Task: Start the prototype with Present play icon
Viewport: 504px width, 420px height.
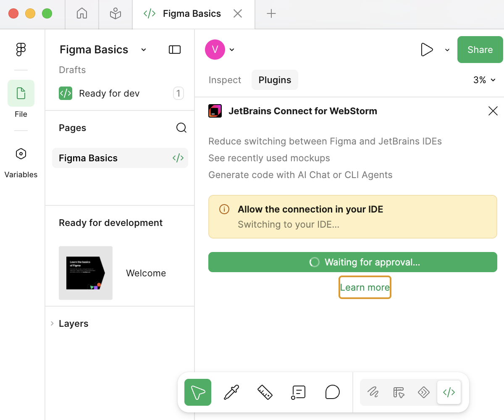Action: click(x=427, y=50)
